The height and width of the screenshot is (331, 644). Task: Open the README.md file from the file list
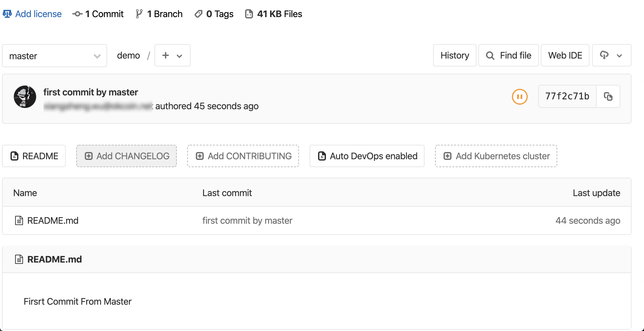click(x=53, y=220)
